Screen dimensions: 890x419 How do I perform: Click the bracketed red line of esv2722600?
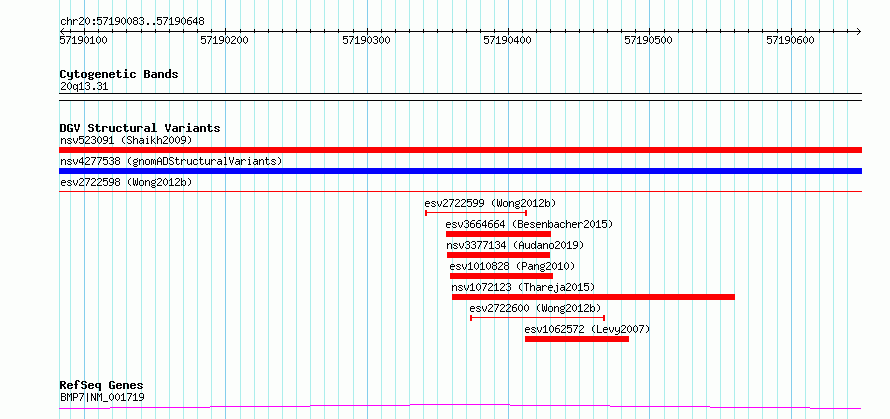click(x=538, y=318)
